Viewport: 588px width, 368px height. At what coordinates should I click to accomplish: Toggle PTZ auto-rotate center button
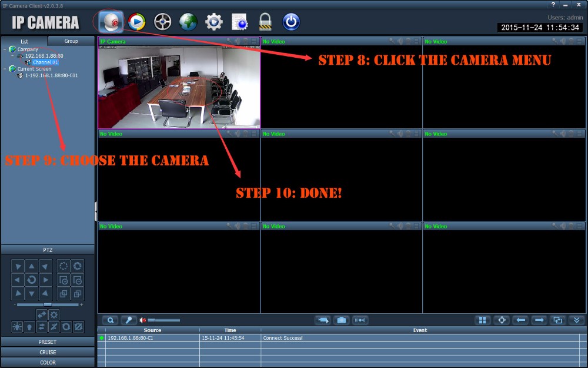(x=32, y=280)
